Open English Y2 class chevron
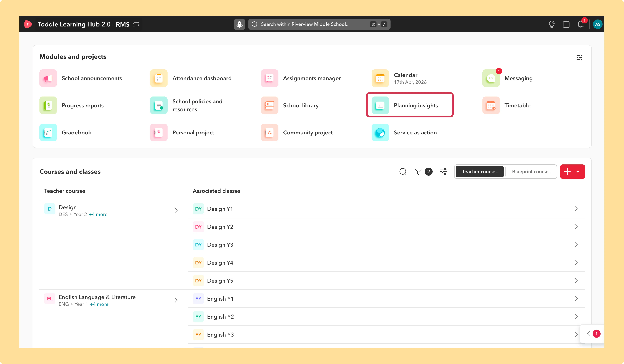The width and height of the screenshot is (624, 364). (576, 317)
